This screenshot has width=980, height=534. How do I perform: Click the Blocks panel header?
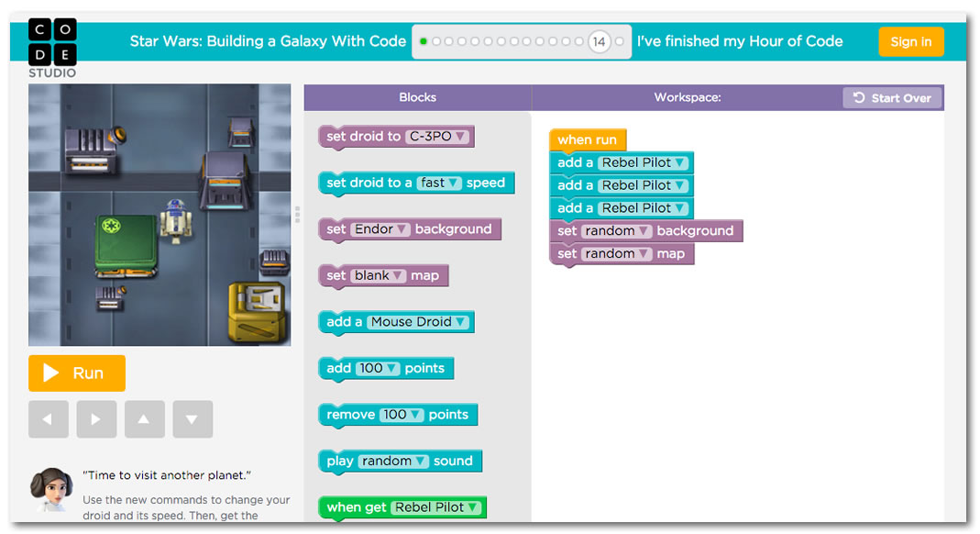[x=417, y=97]
